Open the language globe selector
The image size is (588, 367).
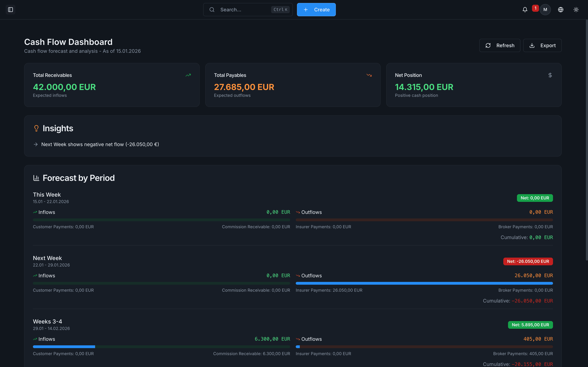point(561,10)
